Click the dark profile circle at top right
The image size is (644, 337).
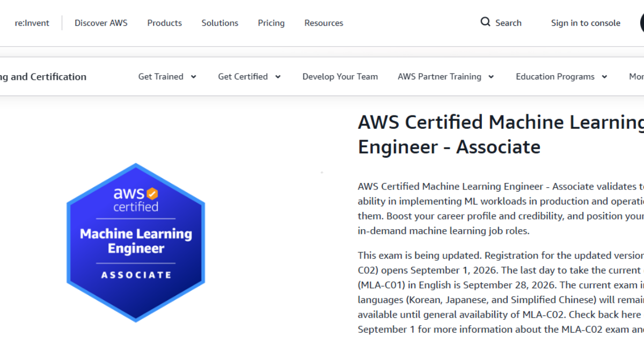coord(642,23)
